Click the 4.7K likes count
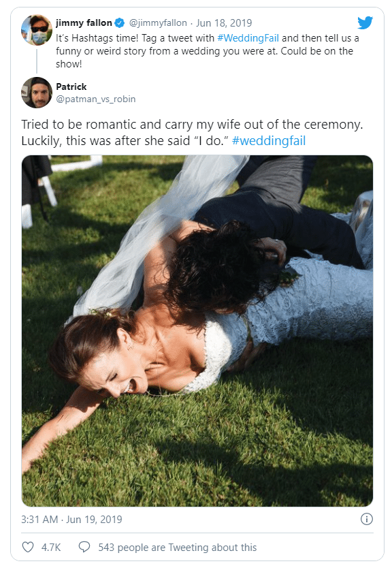The height and width of the screenshot is (568, 392). tap(51, 548)
